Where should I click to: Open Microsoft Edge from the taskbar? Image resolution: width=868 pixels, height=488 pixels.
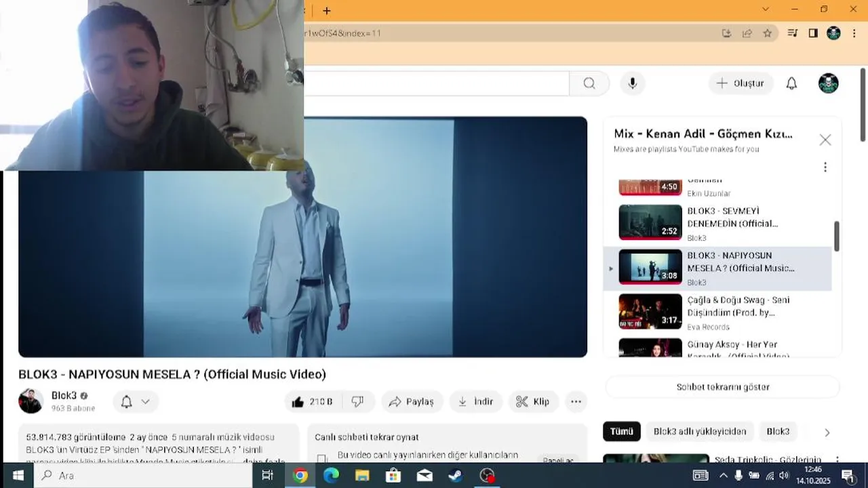[x=331, y=475]
